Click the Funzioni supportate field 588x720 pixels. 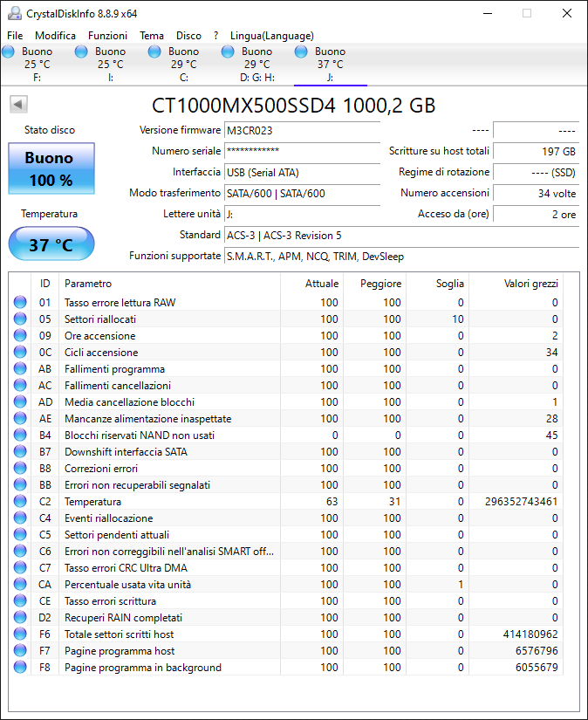(x=401, y=257)
